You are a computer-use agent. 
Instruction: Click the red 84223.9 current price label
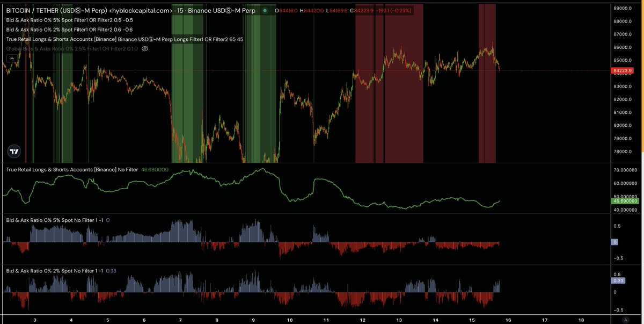[x=623, y=70]
